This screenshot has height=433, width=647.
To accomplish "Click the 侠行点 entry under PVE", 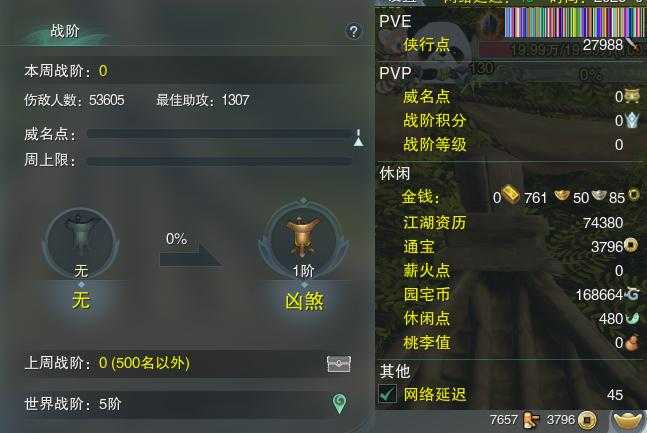I will (x=427, y=45).
